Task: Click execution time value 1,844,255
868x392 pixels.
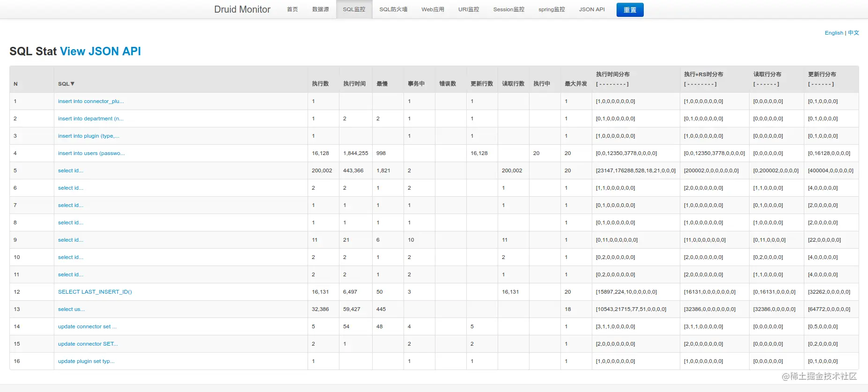Action: click(x=356, y=153)
